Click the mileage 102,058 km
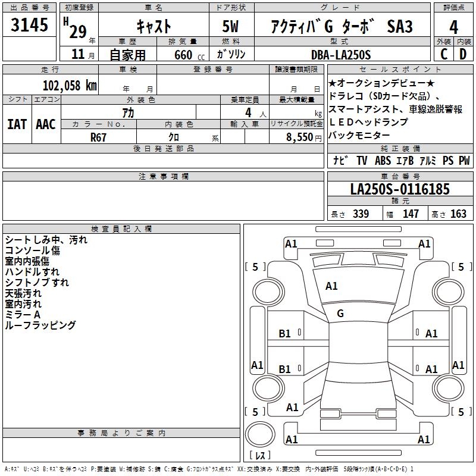 70,86
